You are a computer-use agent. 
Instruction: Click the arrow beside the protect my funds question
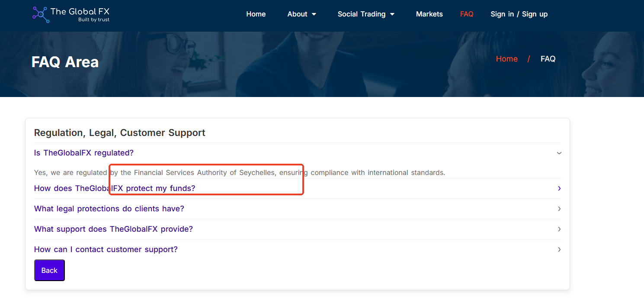point(559,188)
